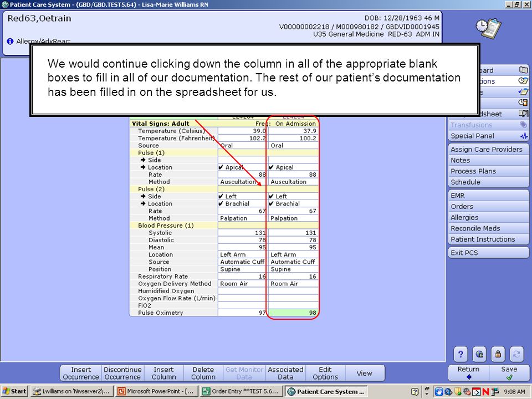Click the red calendar tray icon

[477, 392]
